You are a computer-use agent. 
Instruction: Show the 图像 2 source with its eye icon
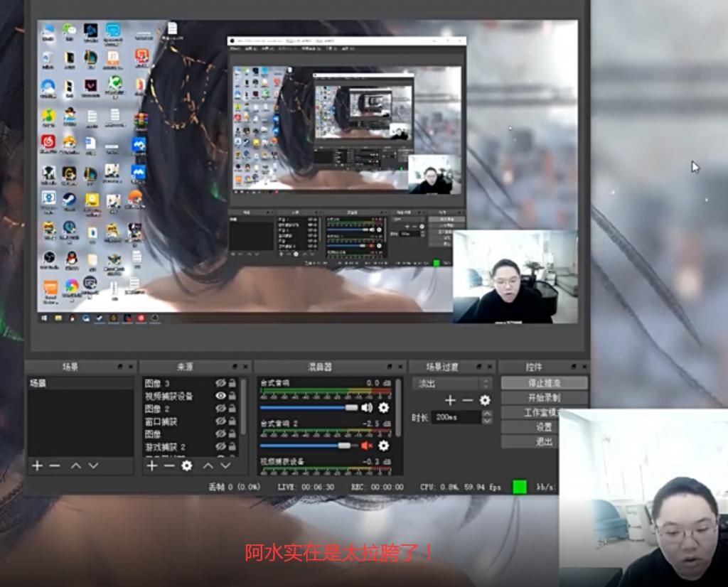[220, 409]
